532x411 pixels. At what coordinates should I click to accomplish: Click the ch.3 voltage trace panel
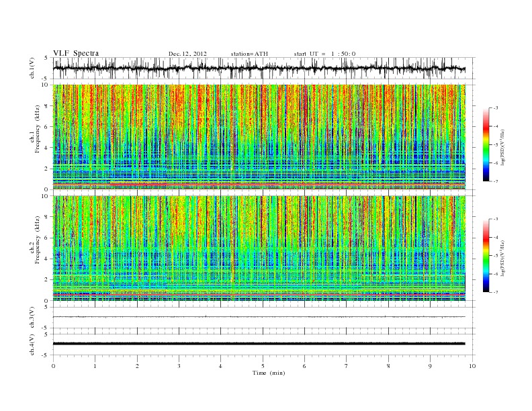click(x=264, y=318)
